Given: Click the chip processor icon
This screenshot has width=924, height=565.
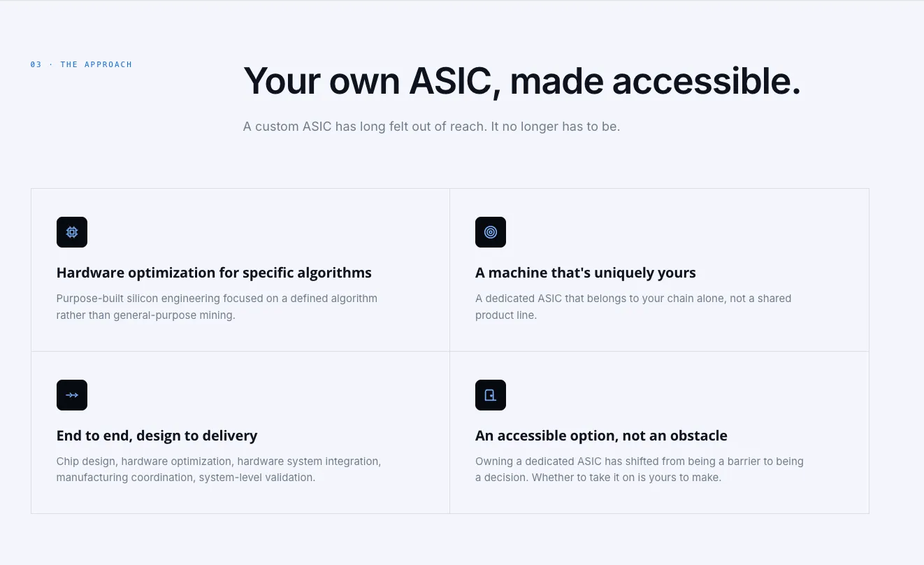Looking at the screenshot, I should [72, 232].
